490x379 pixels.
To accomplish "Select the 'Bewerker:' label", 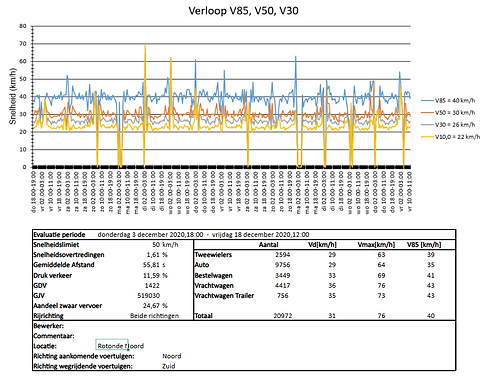I will tap(49, 326).
